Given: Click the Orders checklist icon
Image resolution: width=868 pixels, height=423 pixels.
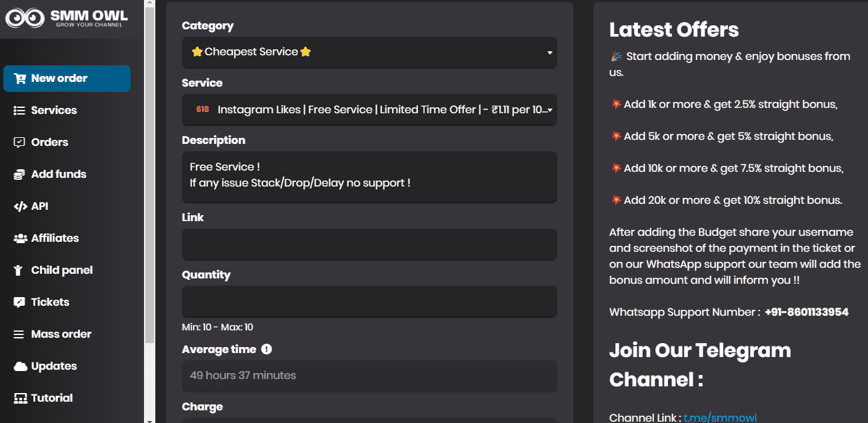Looking at the screenshot, I should (19, 143).
